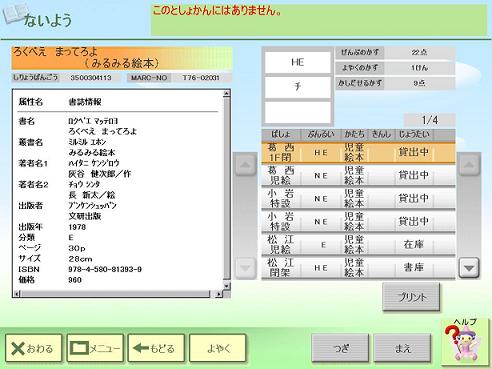
Task: Click the book icon beside ないよう
Action: tap(14, 14)
